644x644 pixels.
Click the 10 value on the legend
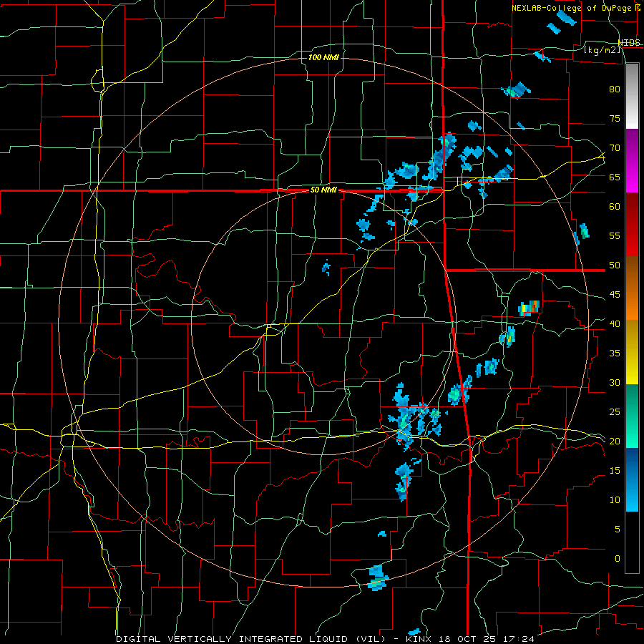tap(615, 500)
